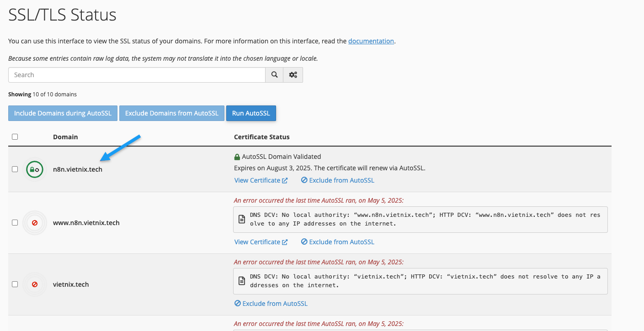
Task: Select the n8n.vietnix.tech domain name
Action: pos(78,169)
